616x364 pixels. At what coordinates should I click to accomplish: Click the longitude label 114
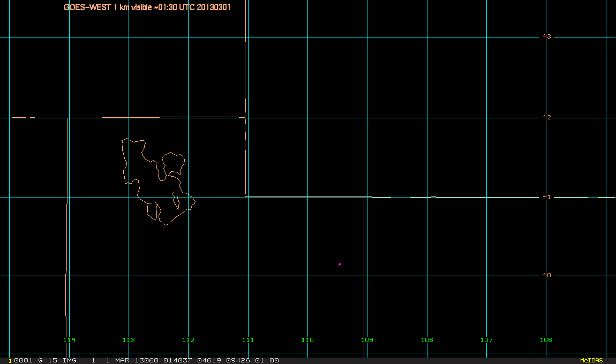coord(69,340)
